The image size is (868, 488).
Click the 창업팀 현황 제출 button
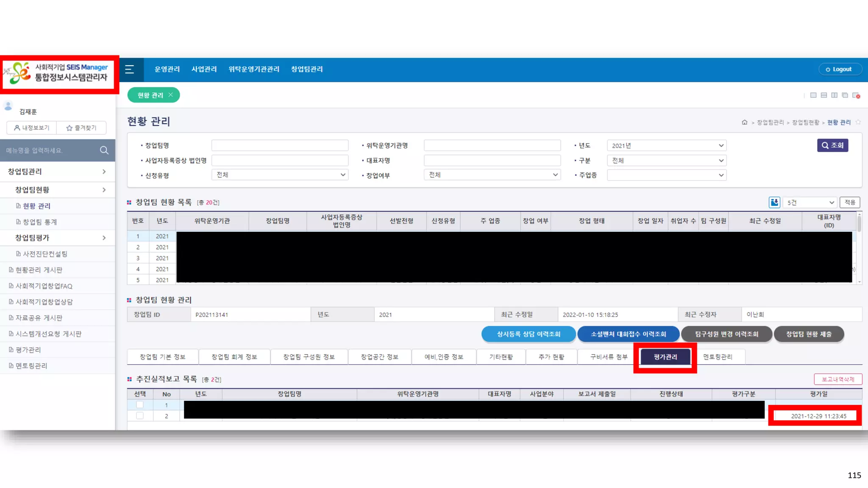(808, 334)
